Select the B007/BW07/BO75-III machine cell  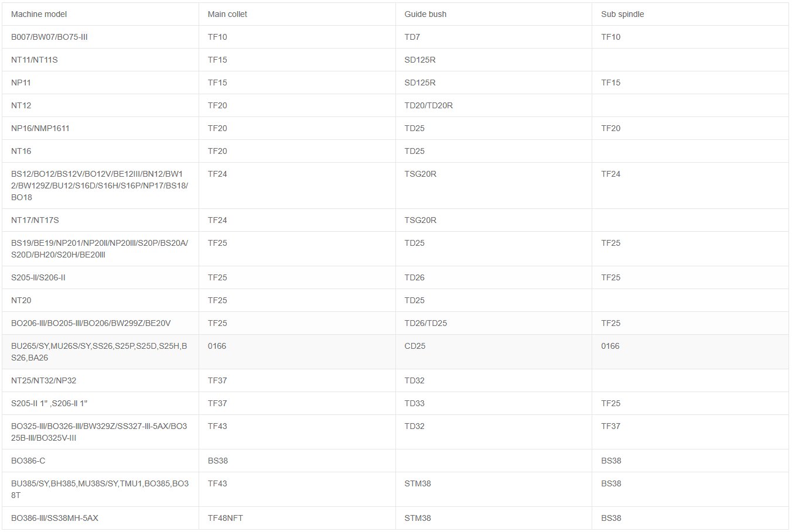[100, 37]
